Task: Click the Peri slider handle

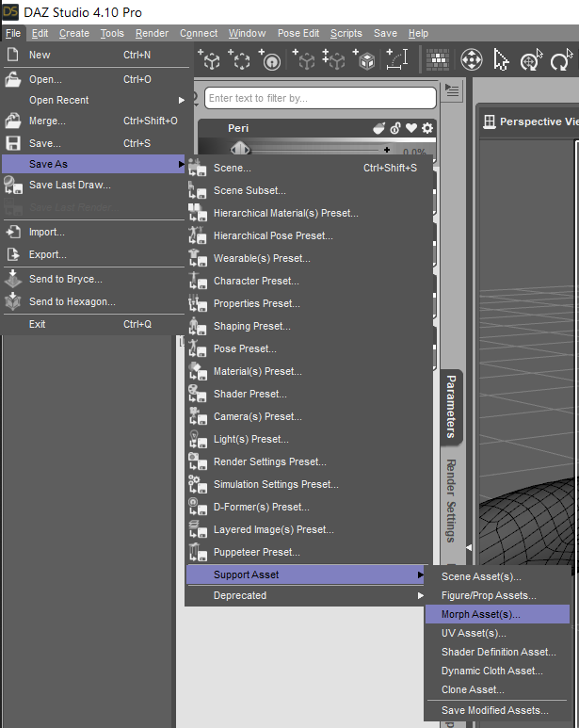Action: click(x=240, y=149)
